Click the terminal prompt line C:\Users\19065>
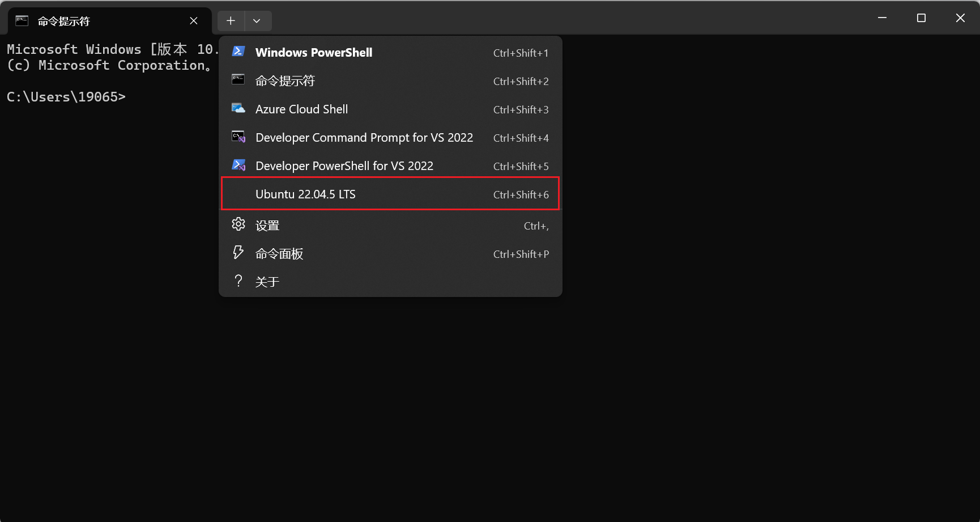This screenshot has width=980, height=522. click(66, 96)
